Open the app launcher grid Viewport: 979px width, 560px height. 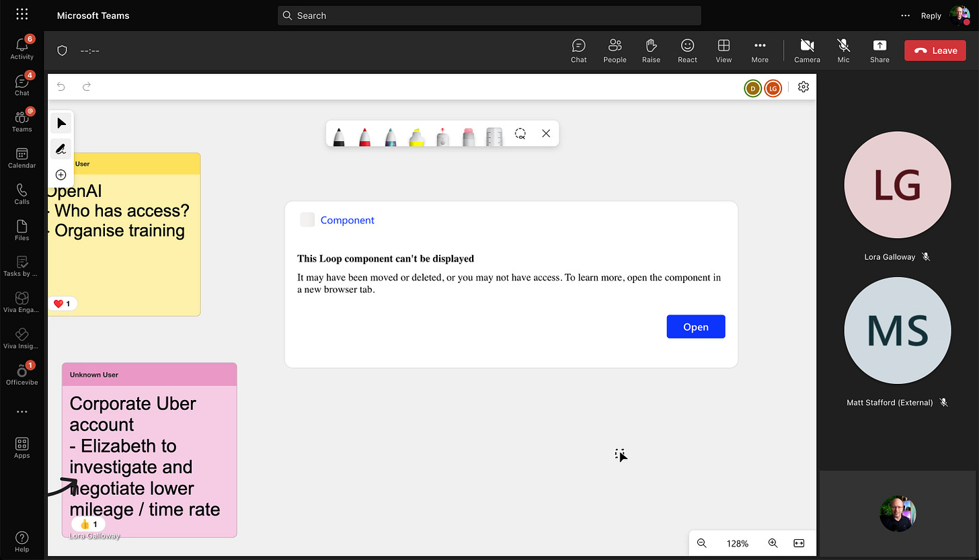(x=22, y=14)
